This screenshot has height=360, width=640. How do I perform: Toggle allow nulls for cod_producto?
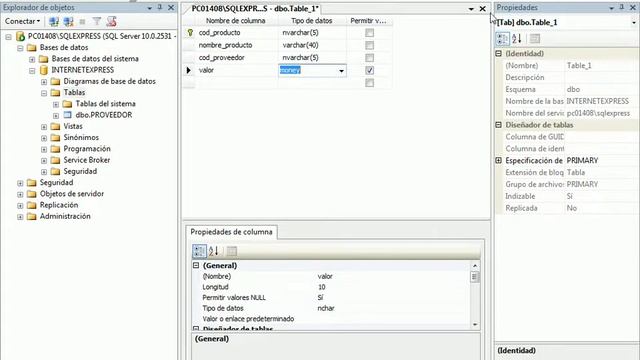(369, 33)
